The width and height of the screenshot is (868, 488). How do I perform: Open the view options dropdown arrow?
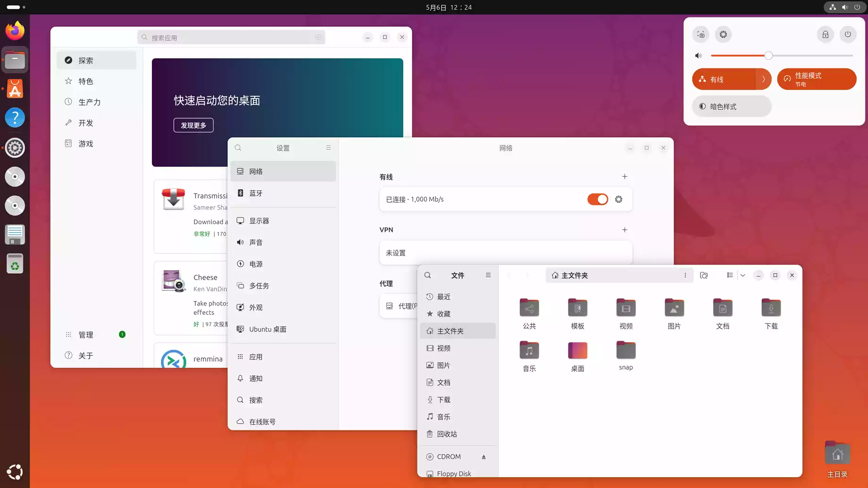pyautogui.click(x=743, y=275)
